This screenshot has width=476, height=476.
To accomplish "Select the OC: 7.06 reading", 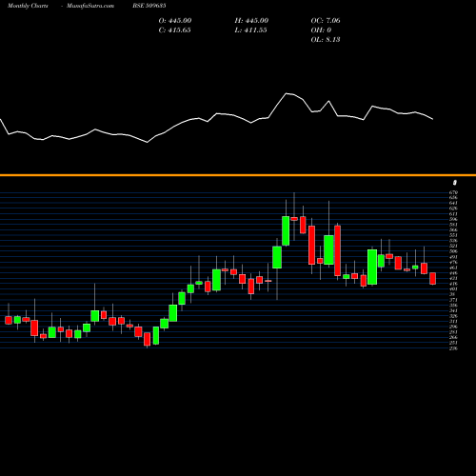I will [326, 21].
